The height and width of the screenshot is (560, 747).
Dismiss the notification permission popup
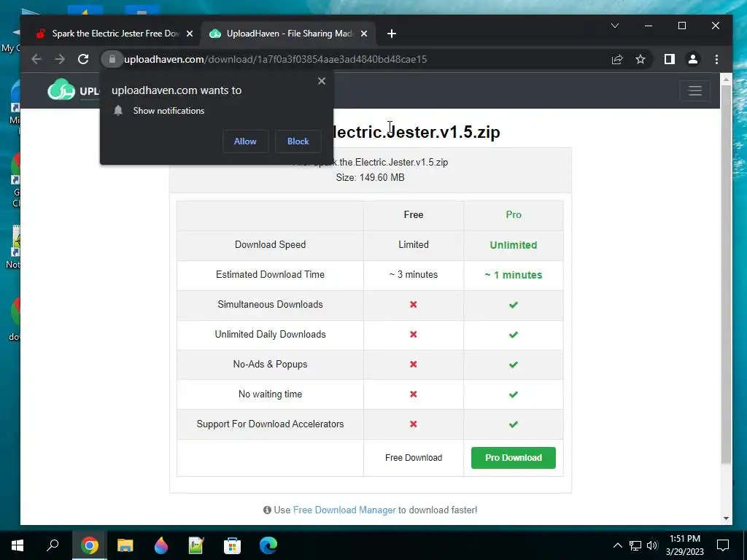pos(322,81)
